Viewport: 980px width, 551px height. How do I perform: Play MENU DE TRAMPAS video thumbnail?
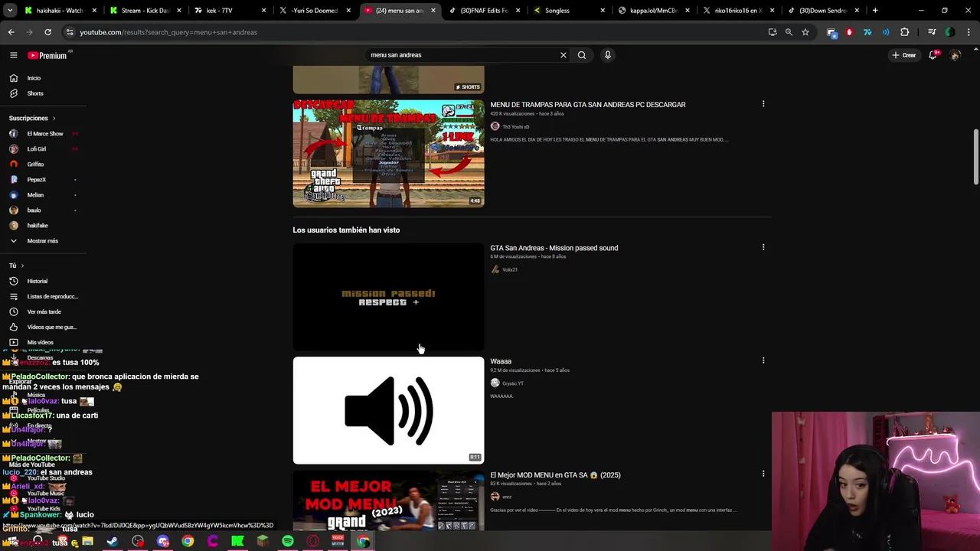388,154
